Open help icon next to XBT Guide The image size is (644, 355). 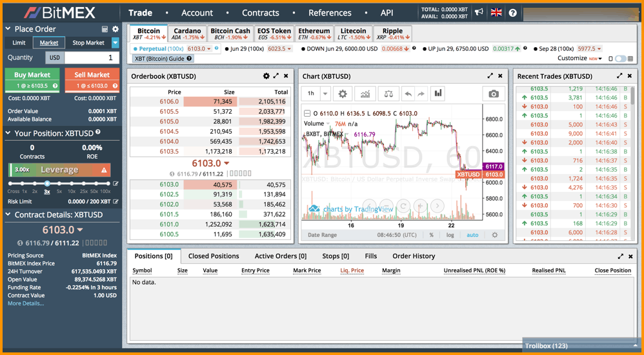click(189, 58)
